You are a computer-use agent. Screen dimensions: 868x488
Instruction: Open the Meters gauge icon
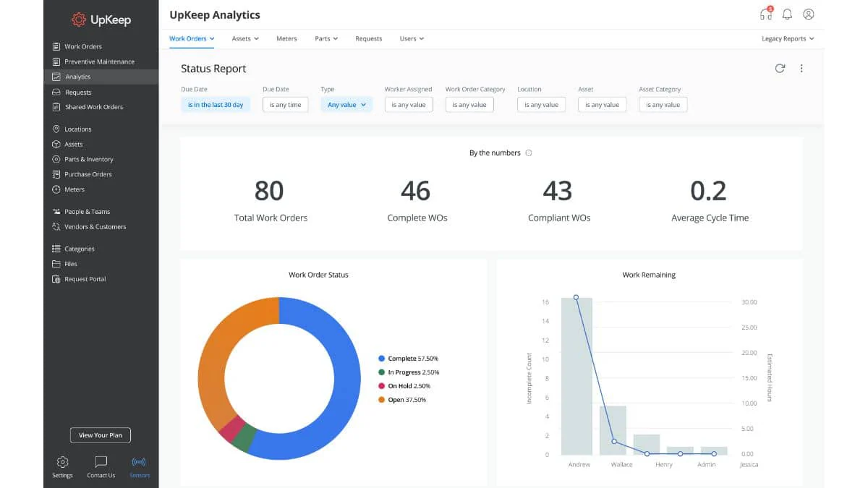(x=56, y=189)
